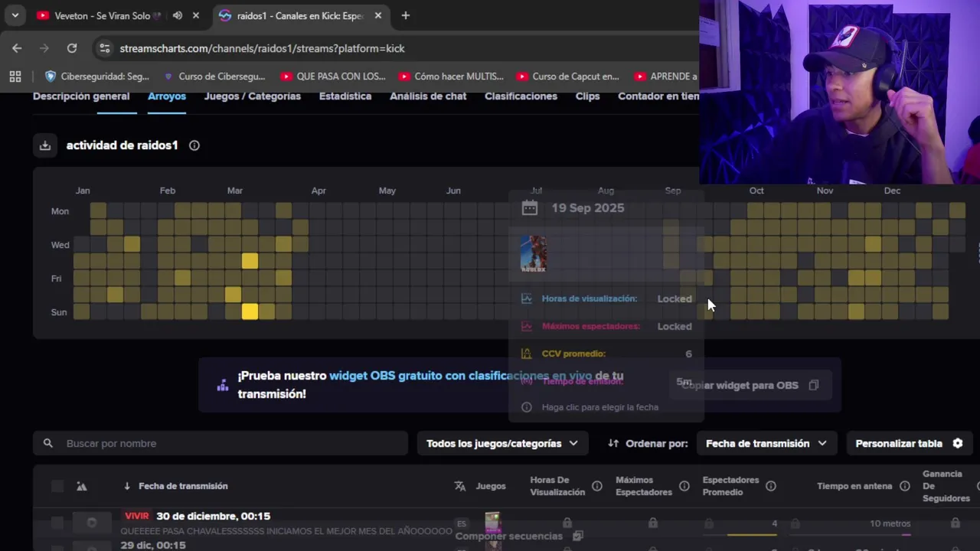The height and width of the screenshot is (551, 980).
Task: Go to Estadística tab
Action: coord(345,96)
